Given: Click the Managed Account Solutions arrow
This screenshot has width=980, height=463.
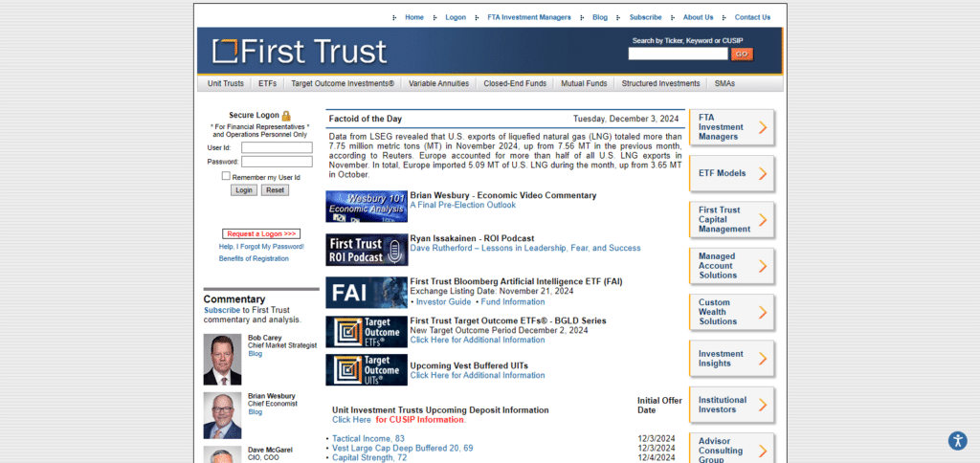Looking at the screenshot, I should pyautogui.click(x=763, y=266).
